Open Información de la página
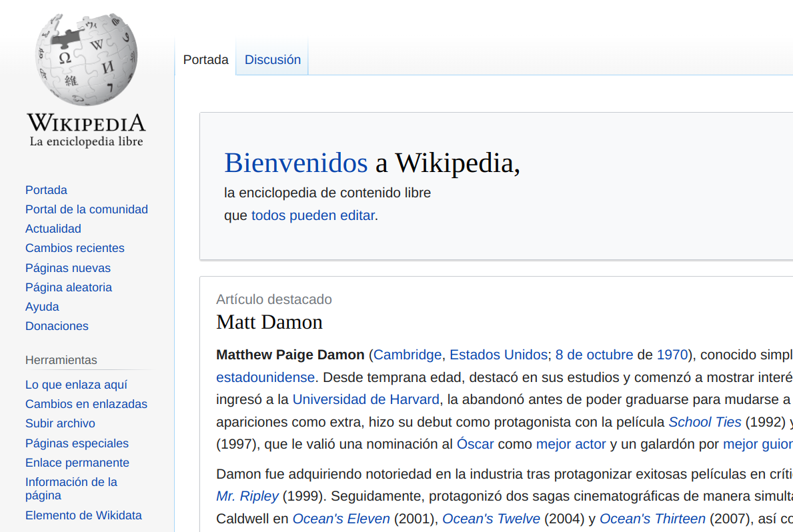Screen dimensions: 793x532 coord(71,489)
